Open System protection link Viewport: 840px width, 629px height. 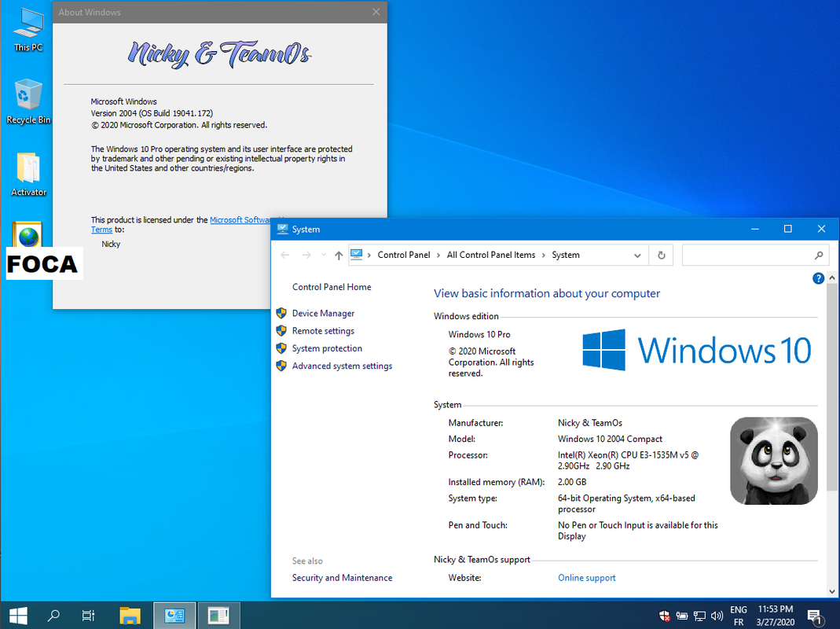(x=327, y=348)
